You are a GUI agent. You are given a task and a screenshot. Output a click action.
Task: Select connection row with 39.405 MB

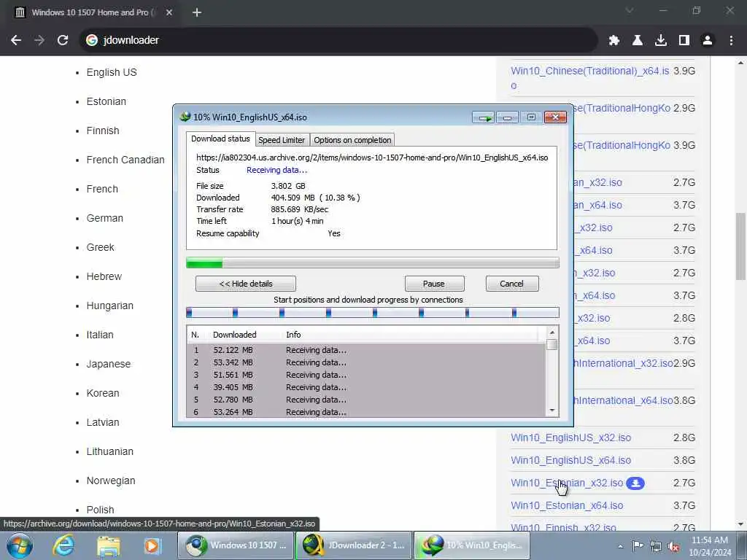[x=366, y=387]
